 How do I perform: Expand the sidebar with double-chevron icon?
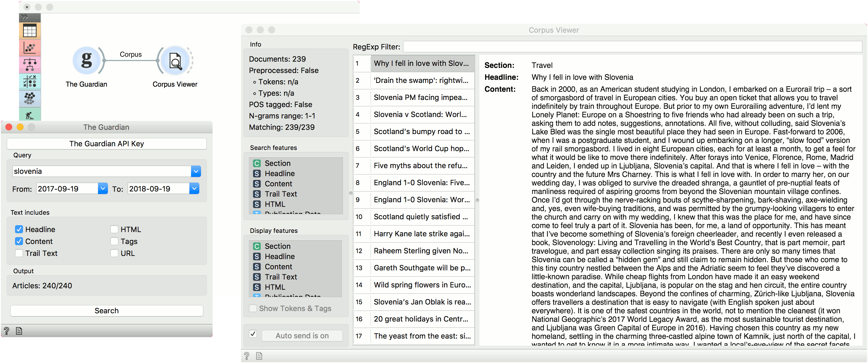pos(25,17)
